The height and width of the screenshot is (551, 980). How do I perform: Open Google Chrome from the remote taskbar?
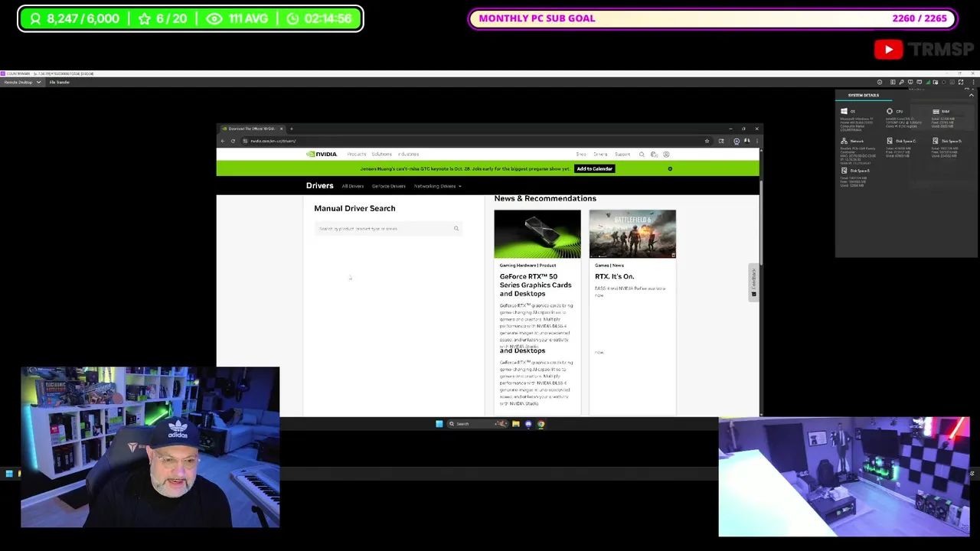coord(541,424)
